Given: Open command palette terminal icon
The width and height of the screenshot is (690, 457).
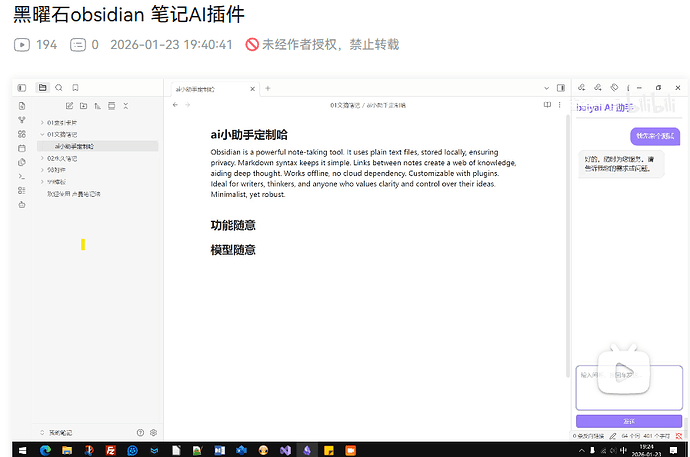Looking at the screenshot, I should click(x=22, y=176).
